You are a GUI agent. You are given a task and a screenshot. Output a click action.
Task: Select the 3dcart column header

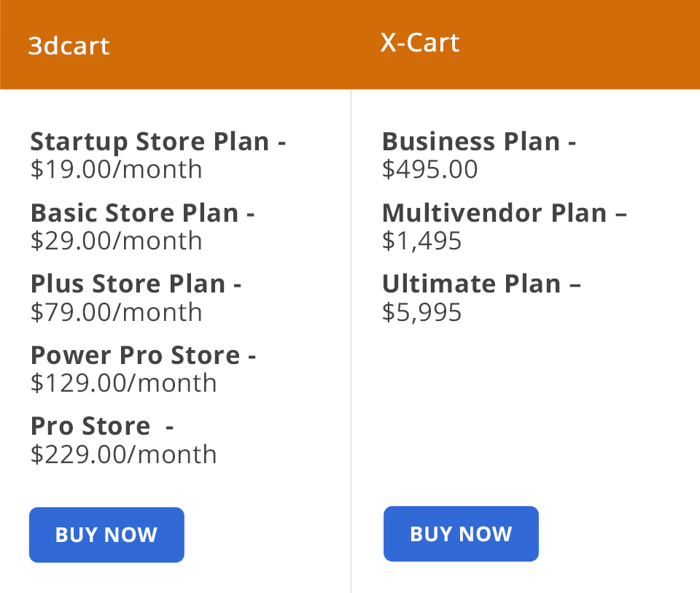pos(69,46)
